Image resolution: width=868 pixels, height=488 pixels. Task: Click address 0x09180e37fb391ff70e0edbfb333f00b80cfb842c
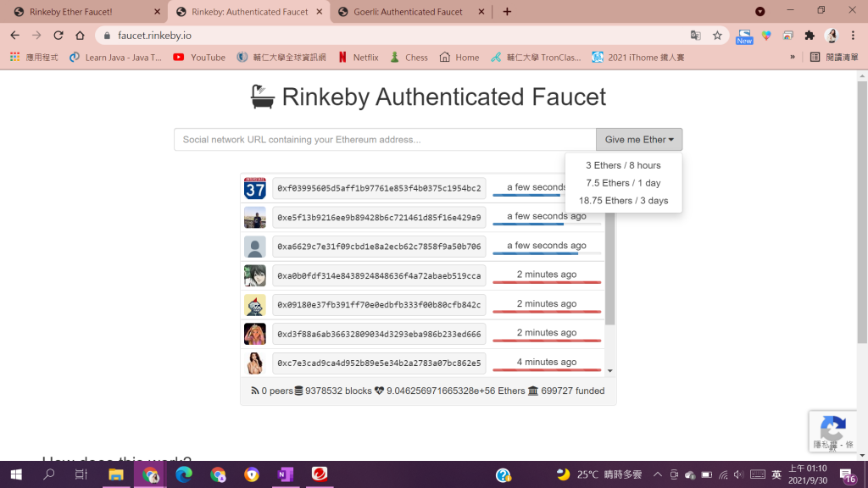[379, 305]
